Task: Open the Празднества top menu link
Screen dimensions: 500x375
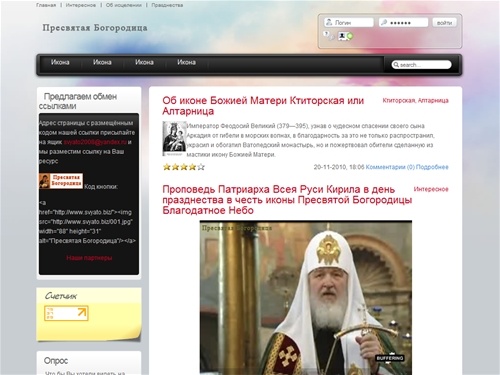Action: tap(167, 5)
